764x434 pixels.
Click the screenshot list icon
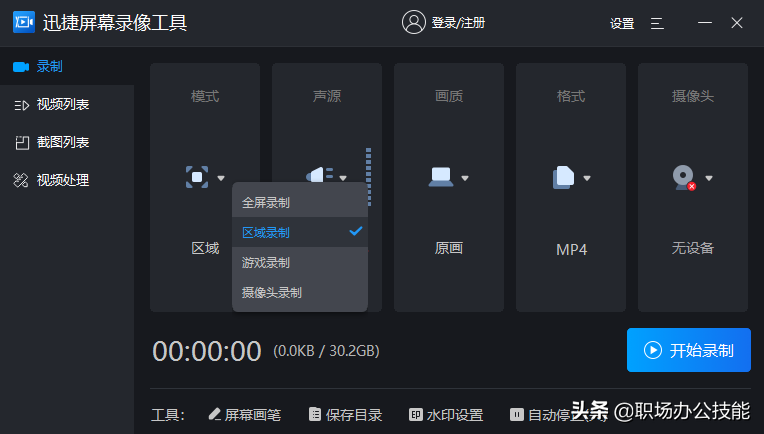pos(22,143)
